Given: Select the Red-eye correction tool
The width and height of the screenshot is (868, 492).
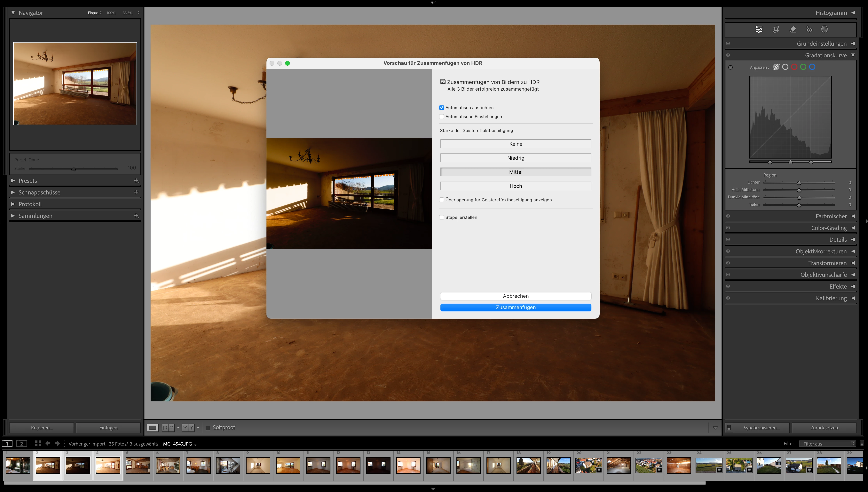Looking at the screenshot, I should pos(809,29).
